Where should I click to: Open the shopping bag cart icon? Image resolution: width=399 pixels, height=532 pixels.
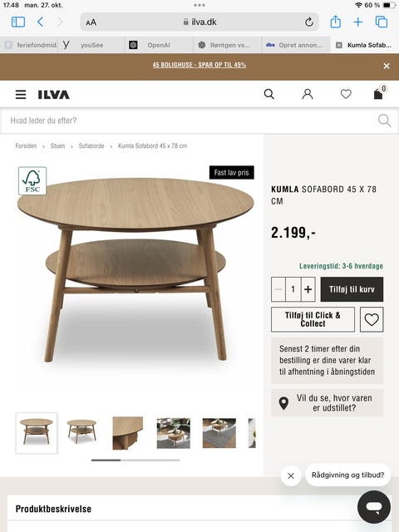click(x=379, y=93)
